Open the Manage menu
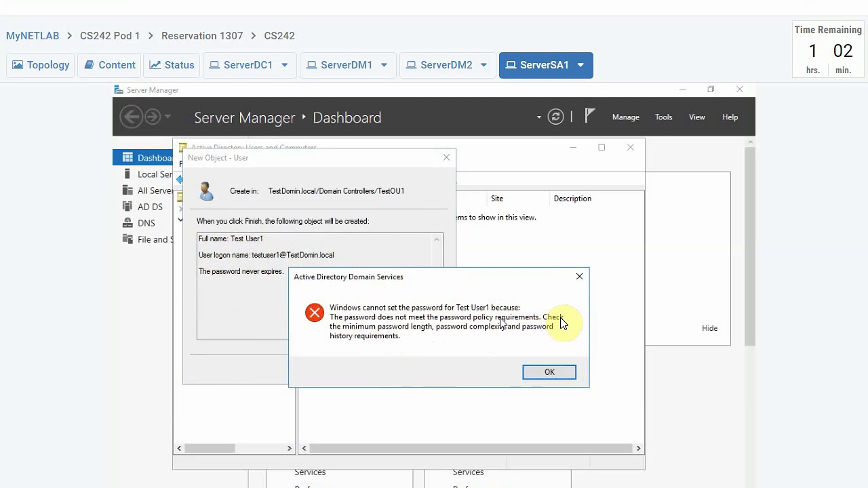The height and width of the screenshot is (488, 868). [626, 117]
